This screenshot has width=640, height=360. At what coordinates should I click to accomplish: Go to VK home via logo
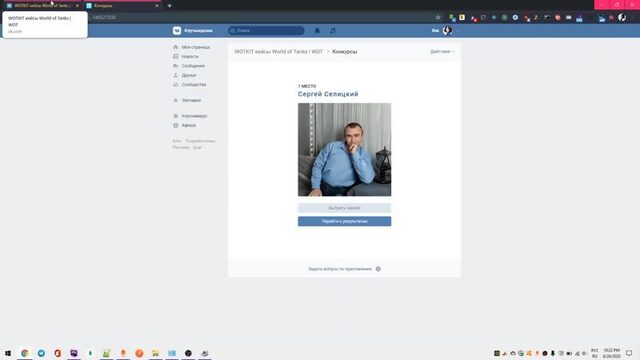[x=193, y=31]
